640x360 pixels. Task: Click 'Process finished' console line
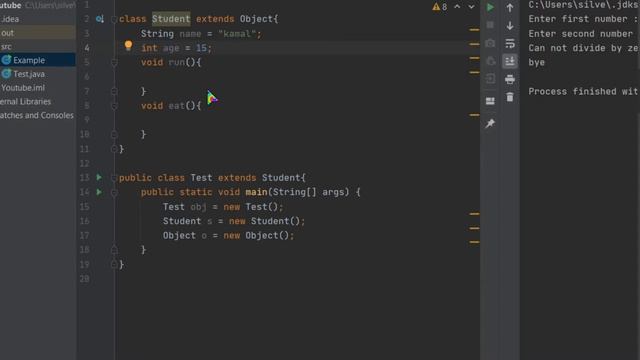[583, 91]
